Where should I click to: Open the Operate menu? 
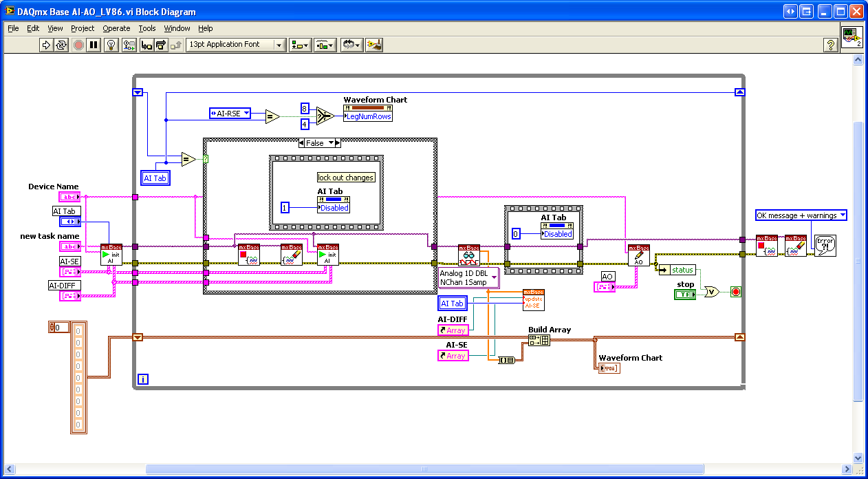(116, 28)
